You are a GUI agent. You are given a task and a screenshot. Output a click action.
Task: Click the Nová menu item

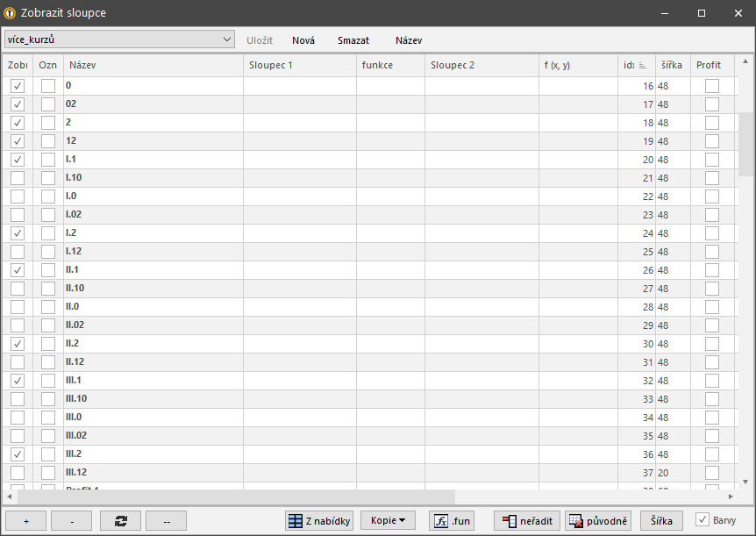[303, 40]
